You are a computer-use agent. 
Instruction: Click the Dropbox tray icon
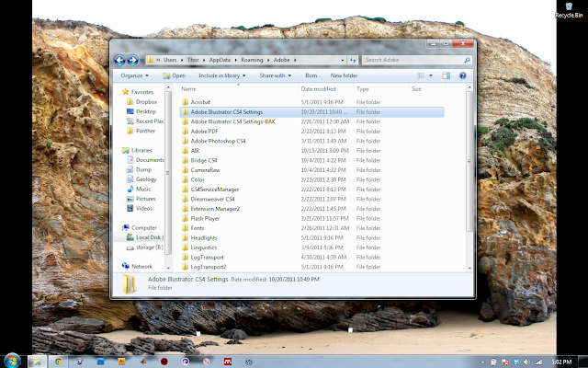[x=516, y=362]
